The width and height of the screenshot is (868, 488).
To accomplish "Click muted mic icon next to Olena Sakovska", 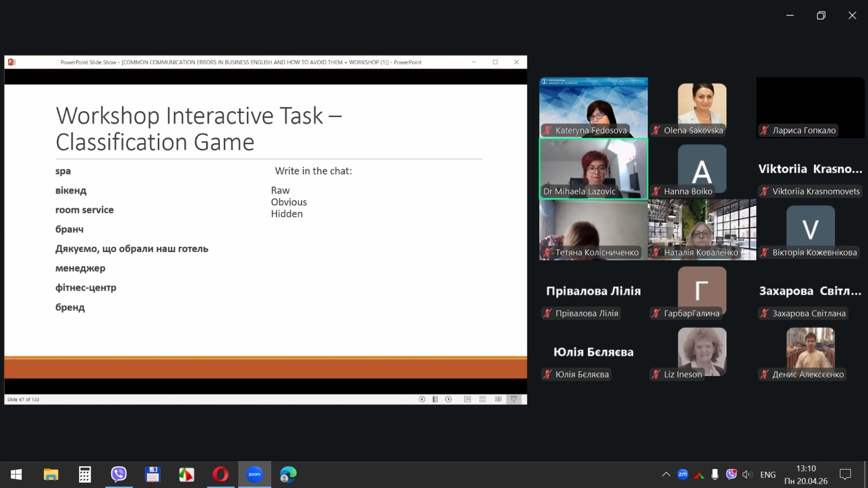I will (x=656, y=130).
